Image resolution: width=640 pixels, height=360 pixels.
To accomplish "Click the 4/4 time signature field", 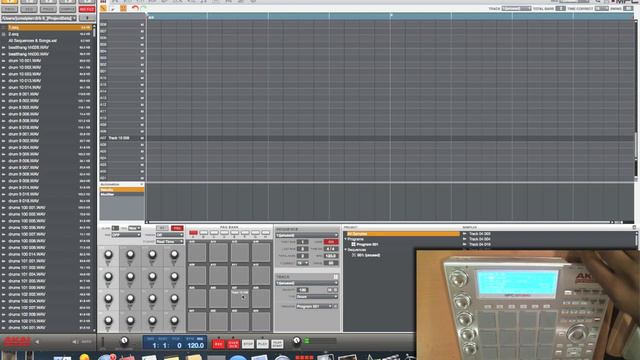I will click(331, 249).
